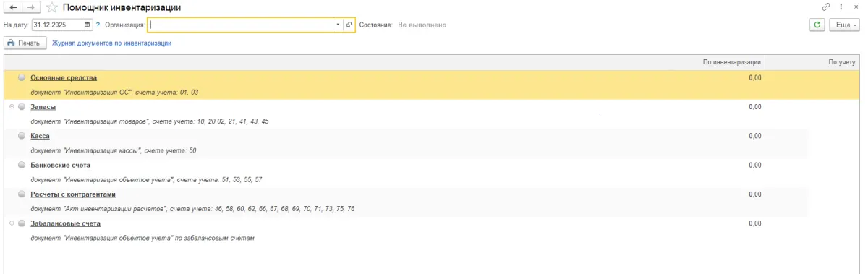
Task: Open the Еще dropdown menu
Action: [x=844, y=25]
